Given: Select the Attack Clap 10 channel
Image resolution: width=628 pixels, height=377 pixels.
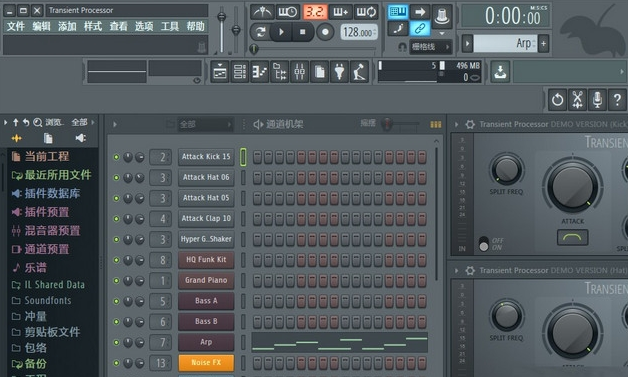Looking at the screenshot, I should click(206, 218).
